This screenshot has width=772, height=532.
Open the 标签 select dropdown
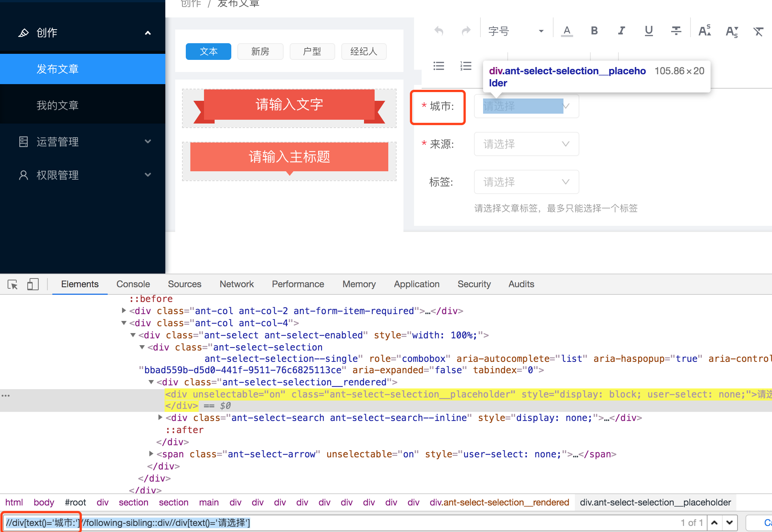pyautogui.click(x=526, y=182)
